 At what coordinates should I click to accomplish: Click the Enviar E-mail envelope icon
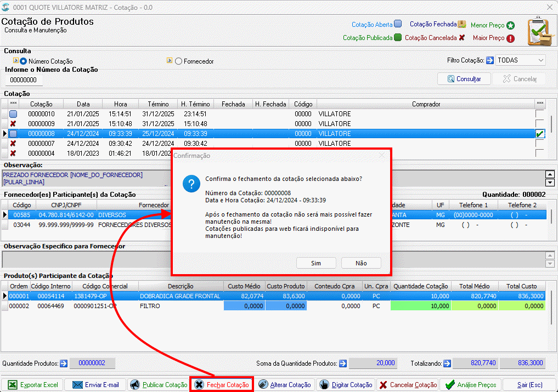[x=77, y=385]
